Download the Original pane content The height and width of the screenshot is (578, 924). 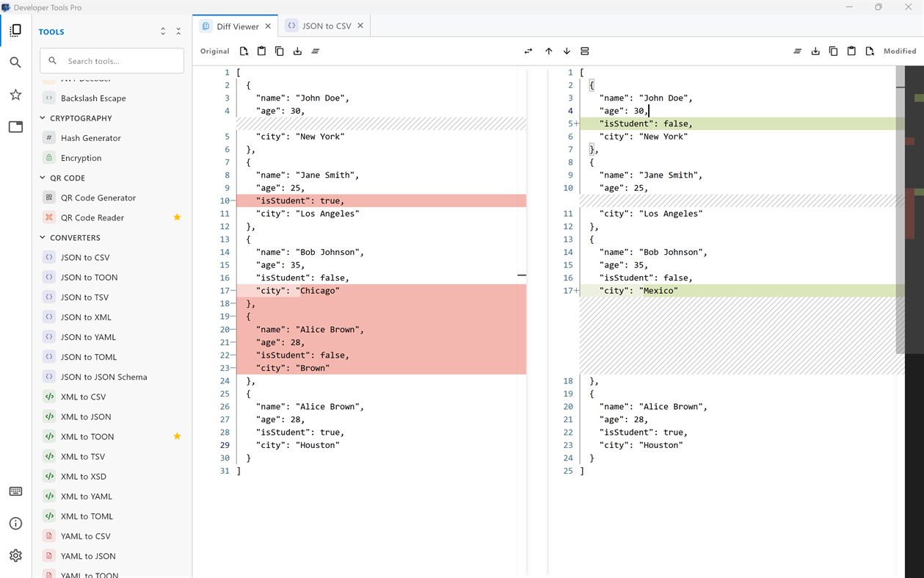click(297, 51)
